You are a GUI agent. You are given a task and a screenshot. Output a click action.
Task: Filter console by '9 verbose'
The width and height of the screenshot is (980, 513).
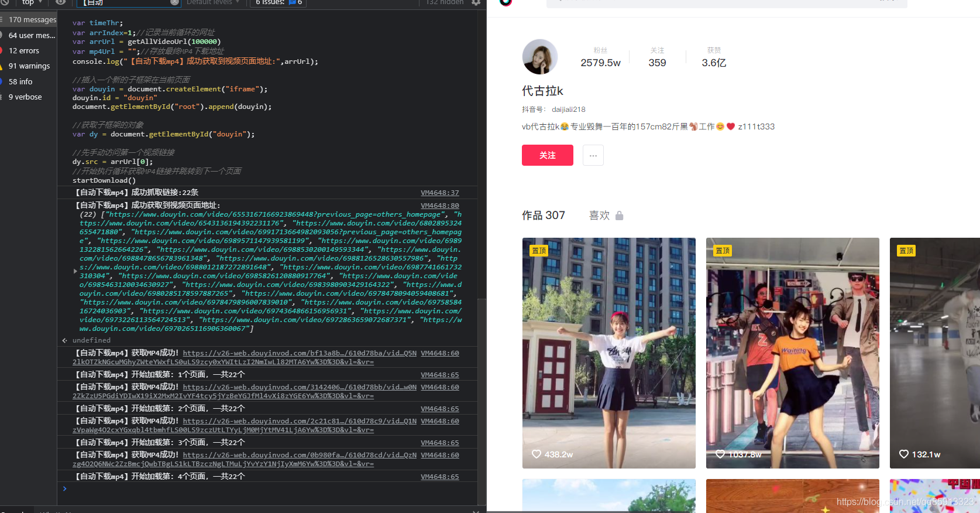[x=29, y=97]
